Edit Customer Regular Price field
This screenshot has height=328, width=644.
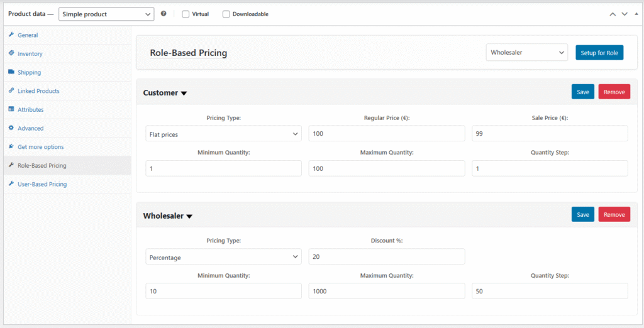point(387,134)
